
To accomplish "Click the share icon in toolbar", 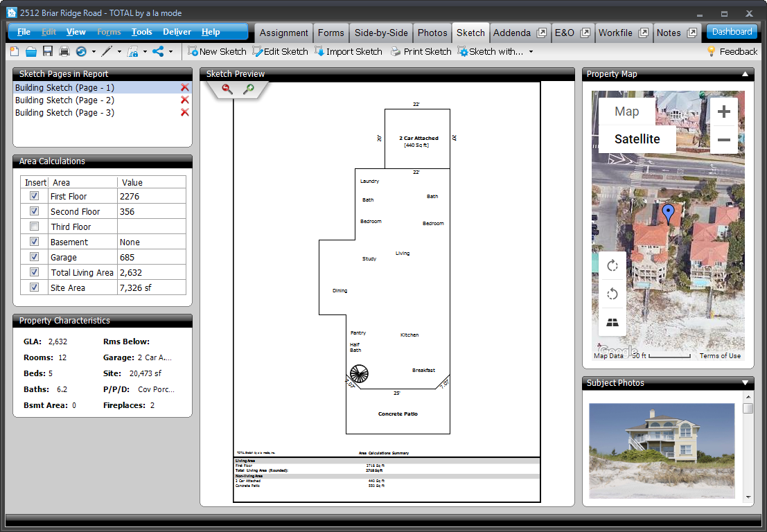I will [158, 51].
